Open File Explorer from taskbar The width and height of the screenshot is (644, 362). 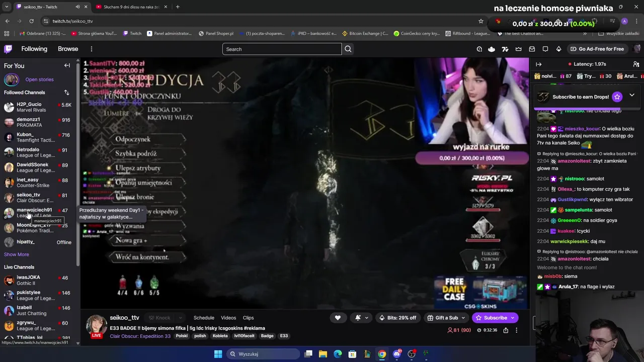coord(323,354)
